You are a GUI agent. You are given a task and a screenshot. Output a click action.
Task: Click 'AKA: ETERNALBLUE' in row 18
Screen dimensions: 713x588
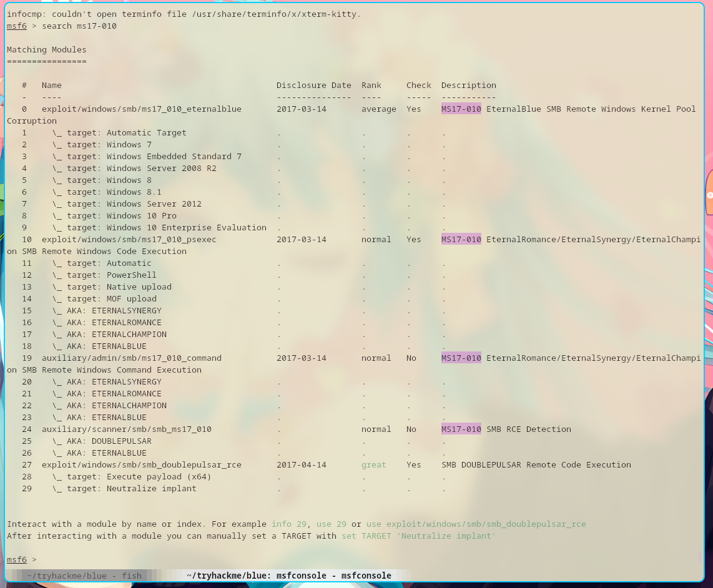pos(99,346)
